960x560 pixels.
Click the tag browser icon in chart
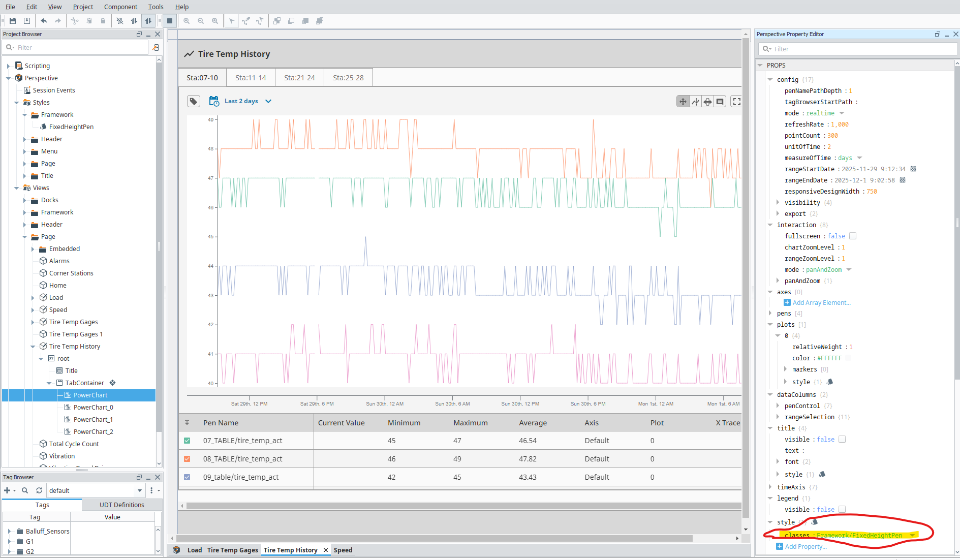193,102
